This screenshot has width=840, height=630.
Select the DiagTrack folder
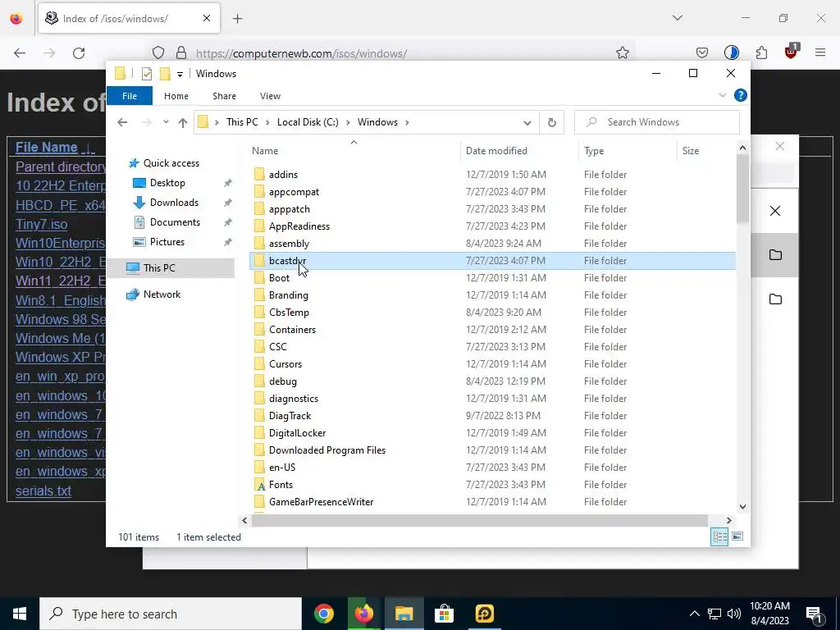coord(290,416)
